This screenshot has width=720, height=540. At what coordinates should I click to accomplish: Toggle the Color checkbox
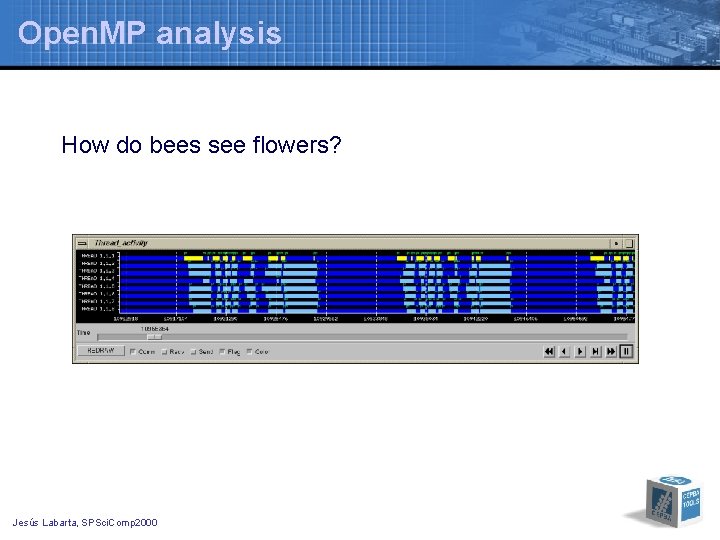(x=249, y=352)
